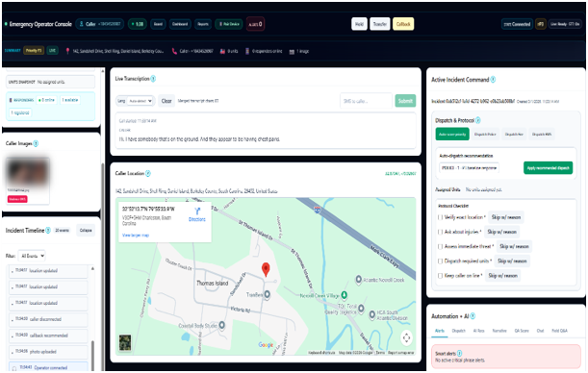Screen dimensions: 588x373
Task: Click the SMS to caller input field
Action: (366, 101)
